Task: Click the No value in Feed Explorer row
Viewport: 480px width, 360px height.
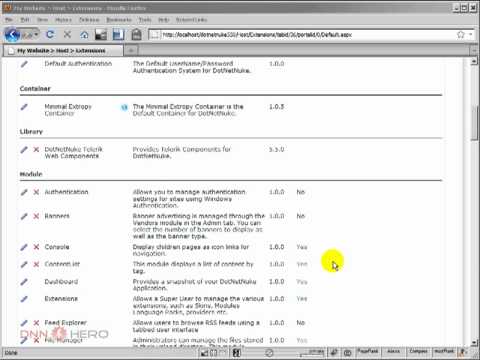Action: pyautogui.click(x=301, y=323)
